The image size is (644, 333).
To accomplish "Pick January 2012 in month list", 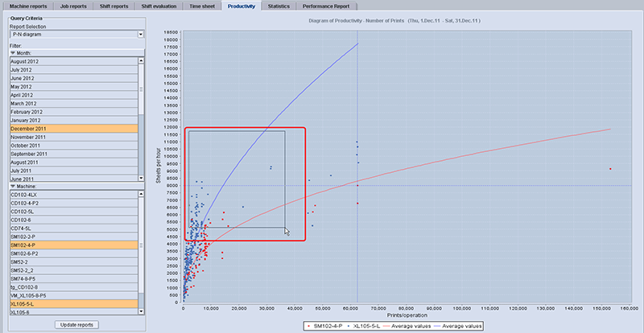I will click(74, 121).
